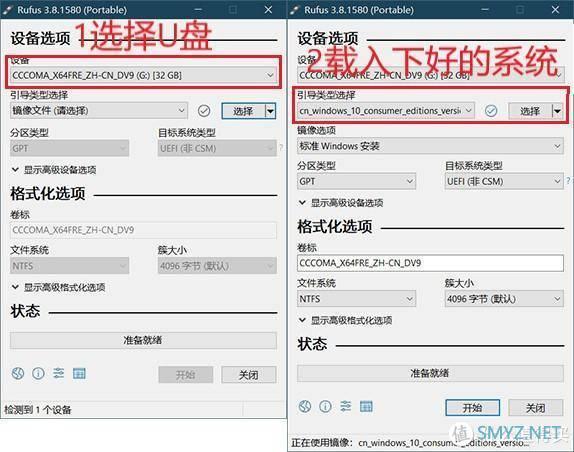The height and width of the screenshot is (452, 574).
Task: Click 选择 button in left window
Action: [x=243, y=111]
